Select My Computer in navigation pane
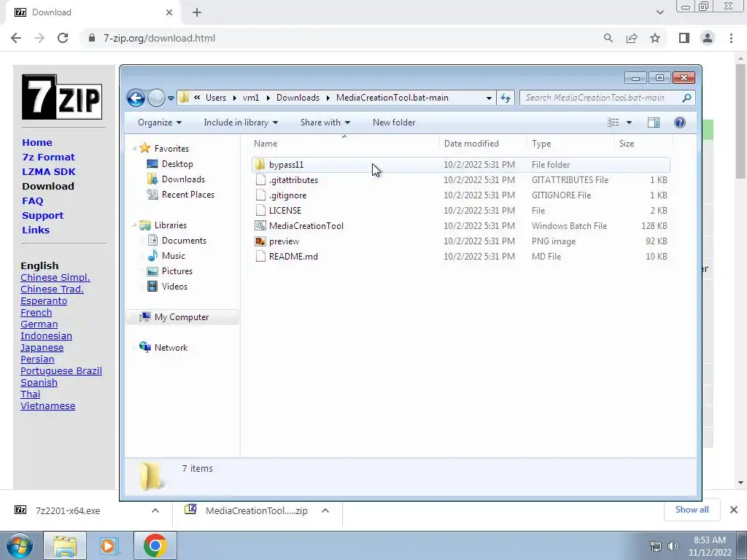This screenshot has height=560, width=747. (182, 317)
